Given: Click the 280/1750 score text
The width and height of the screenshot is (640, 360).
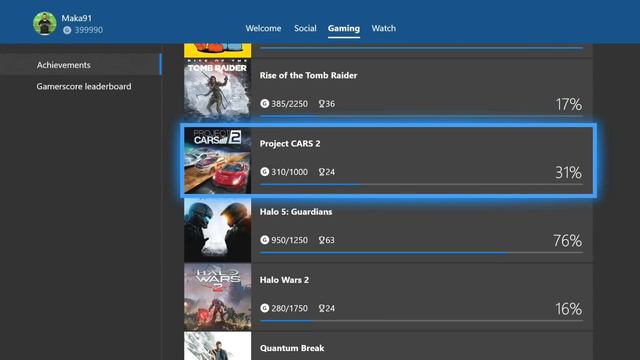Looking at the screenshot, I should point(289,308).
